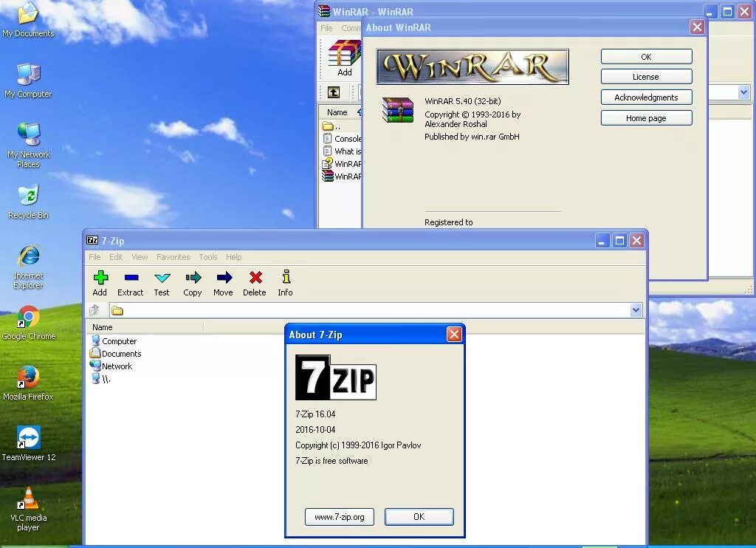
Task: Open the WinRAR File menu
Action: pos(326,28)
